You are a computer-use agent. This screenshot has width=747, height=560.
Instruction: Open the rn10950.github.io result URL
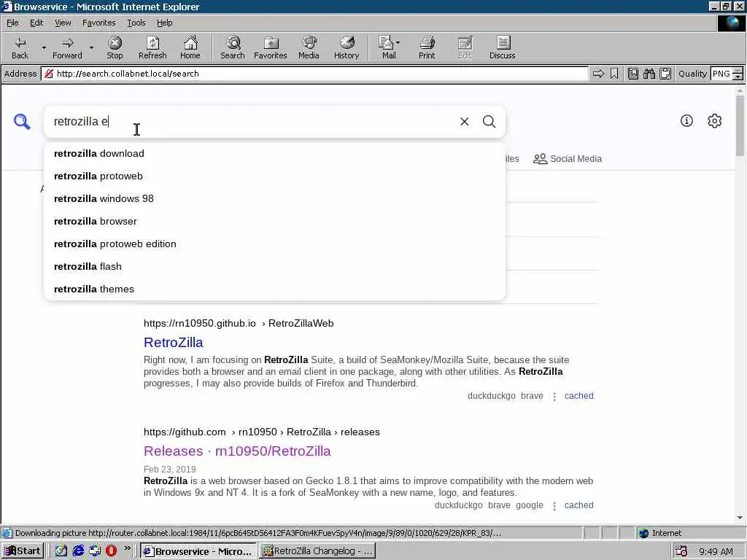coord(239,323)
